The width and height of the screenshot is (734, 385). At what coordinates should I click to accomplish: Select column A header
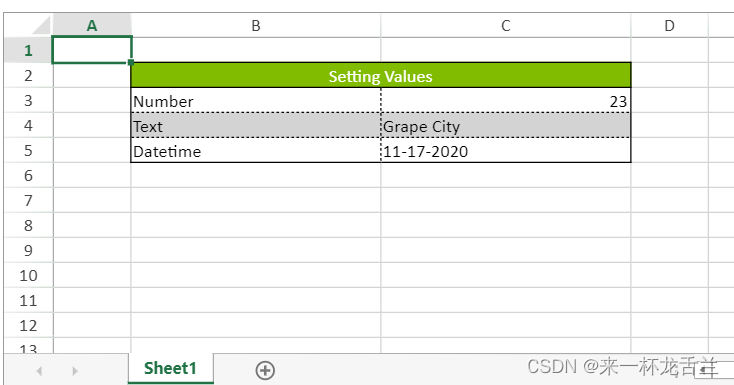(x=92, y=25)
